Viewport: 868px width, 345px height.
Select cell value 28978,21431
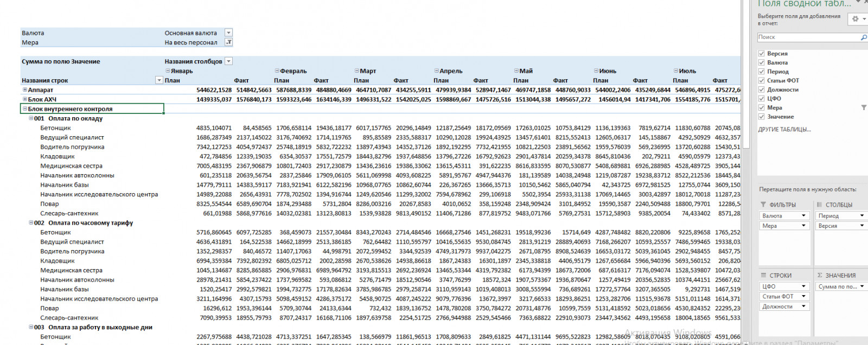tap(214, 280)
